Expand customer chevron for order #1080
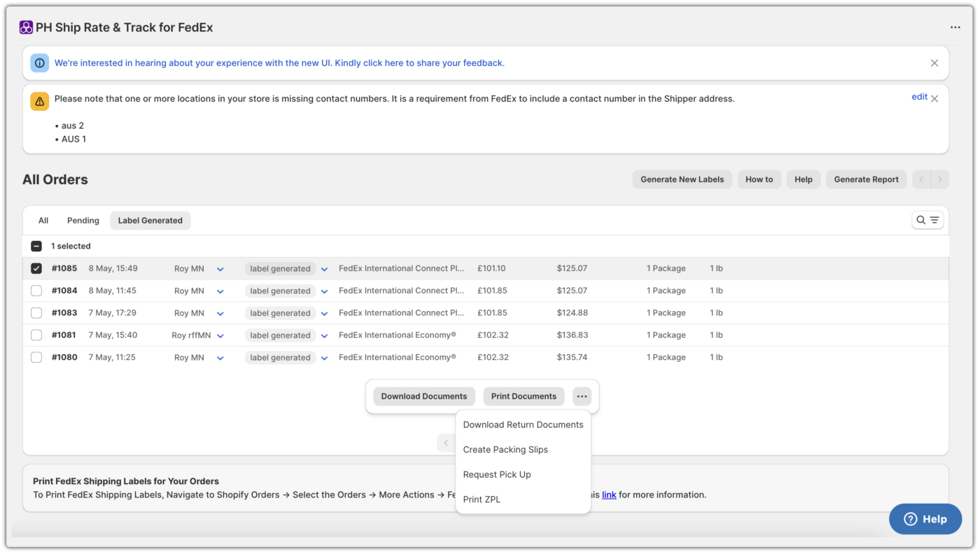This screenshot has height=552, width=980. point(220,359)
